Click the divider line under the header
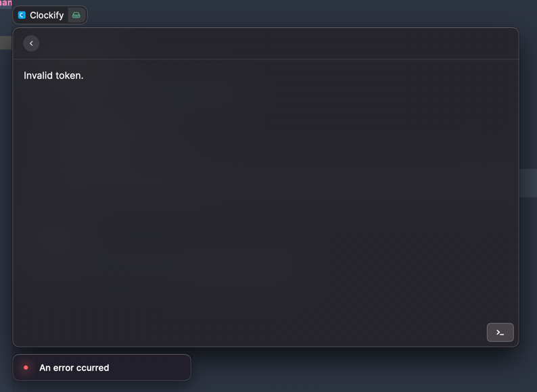 click(x=266, y=59)
